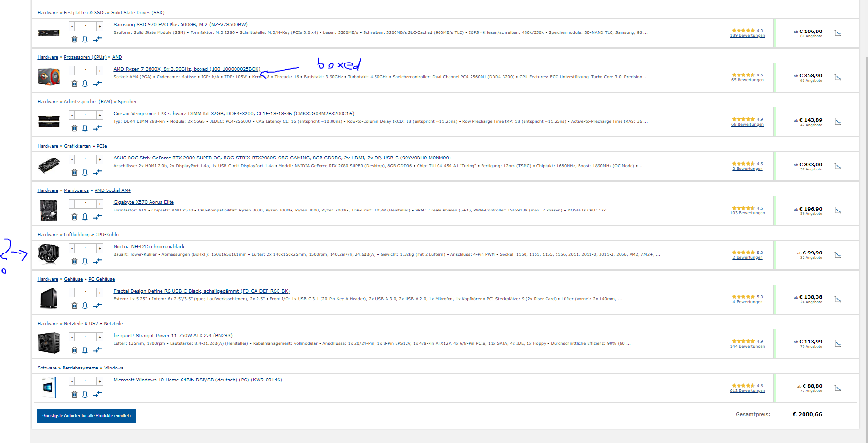Screen dimensions: 868x443
Task: Decrease quantity of ASUS ROG Strix card
Action: click(72, 159)
